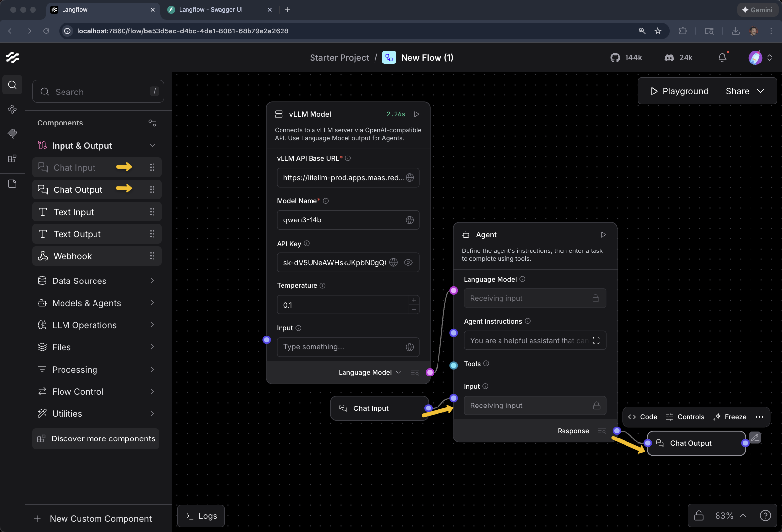Collapse the Input & Output section
782x532 pixels.
152,146
